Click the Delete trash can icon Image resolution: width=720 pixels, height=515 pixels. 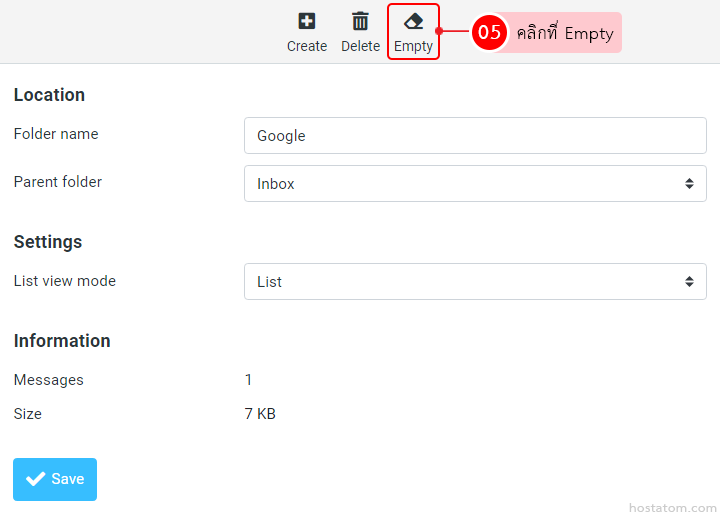click(360, 21)
